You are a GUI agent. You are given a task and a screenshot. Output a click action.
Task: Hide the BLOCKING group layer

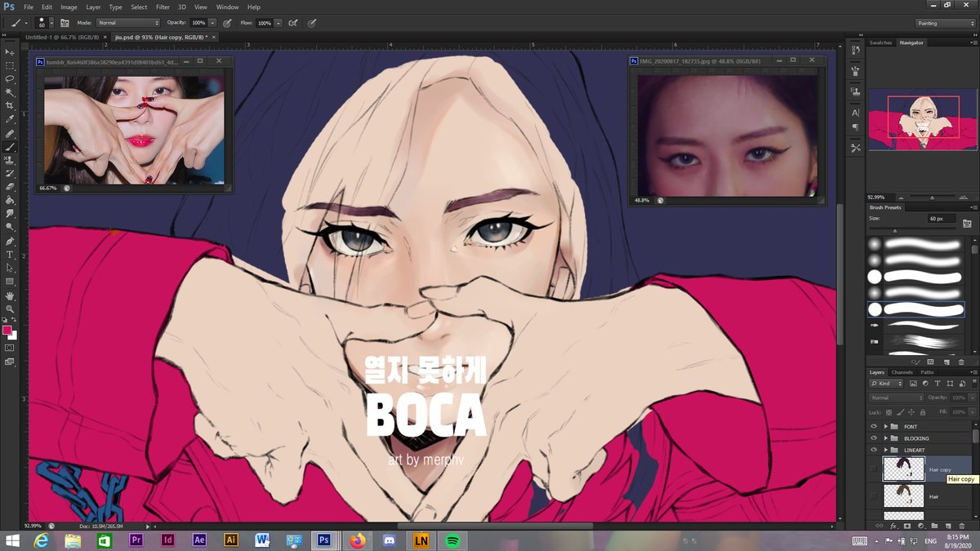874,438
